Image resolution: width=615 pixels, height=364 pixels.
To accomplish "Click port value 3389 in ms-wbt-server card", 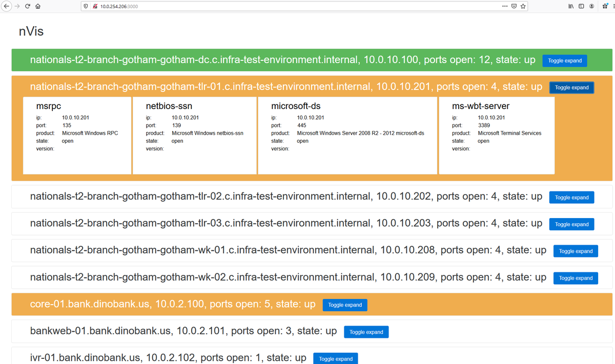I will point(484,125).
